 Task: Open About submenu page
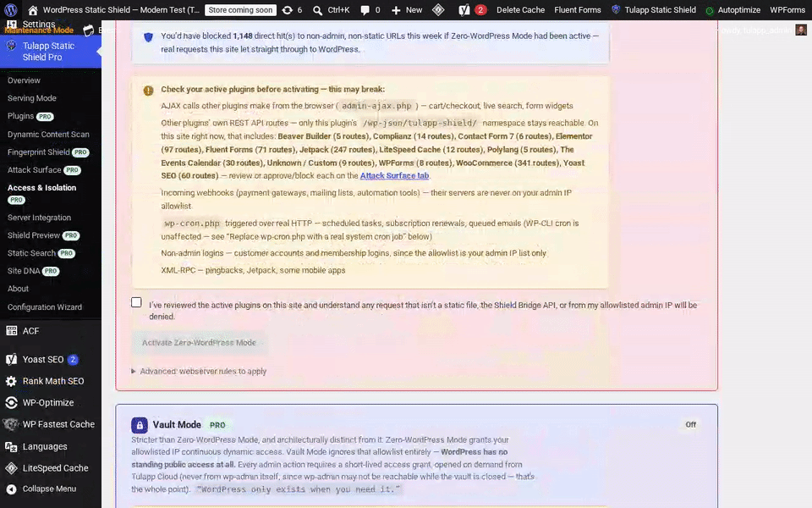tap(18, 289)
